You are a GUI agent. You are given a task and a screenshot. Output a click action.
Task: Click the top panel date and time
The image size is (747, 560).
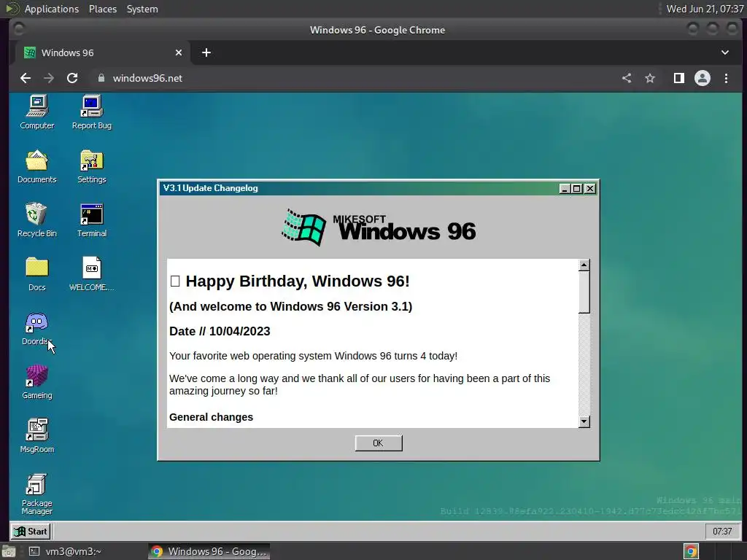[x=705, y=9]
